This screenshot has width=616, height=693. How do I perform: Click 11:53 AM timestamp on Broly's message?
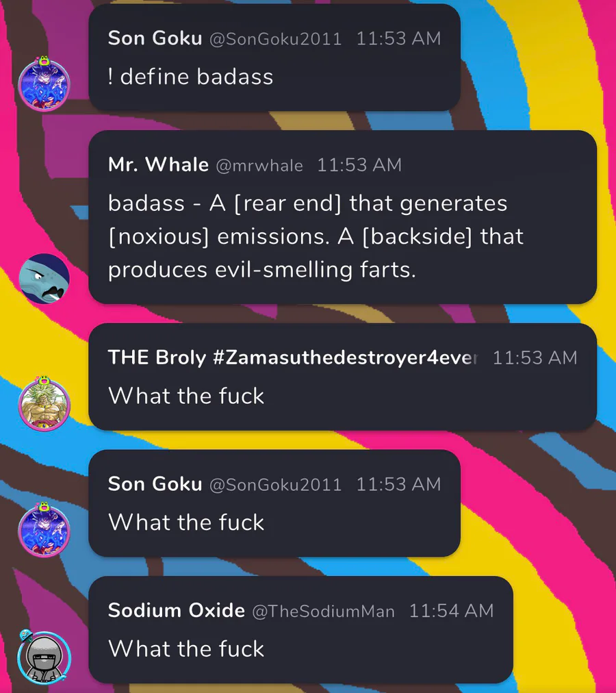tap(535, 358)
